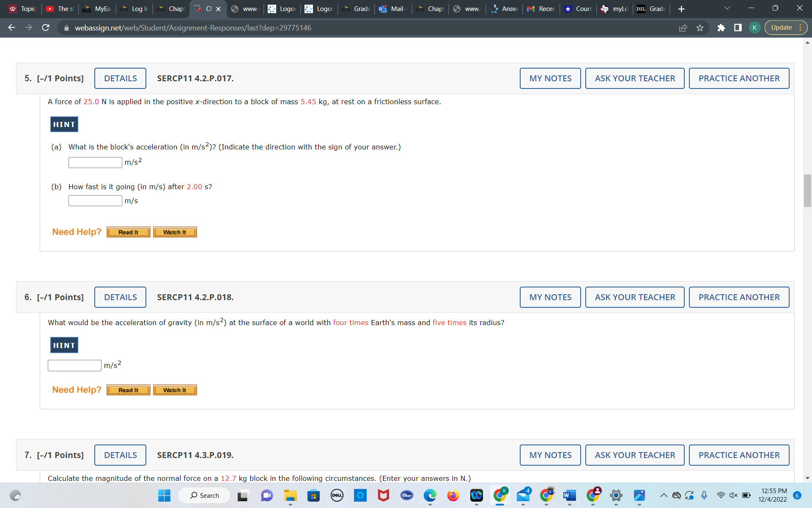The height and width of the screenshot is (508, 812).
Task: Open DETAILS for question 7
Action: coord(120,455)
